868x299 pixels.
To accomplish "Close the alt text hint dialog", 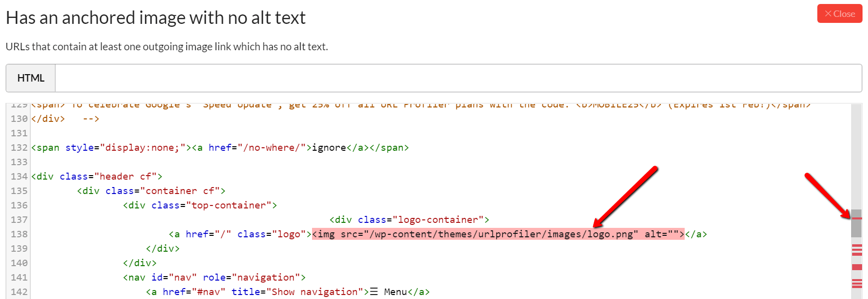I will tap(839, 14).
